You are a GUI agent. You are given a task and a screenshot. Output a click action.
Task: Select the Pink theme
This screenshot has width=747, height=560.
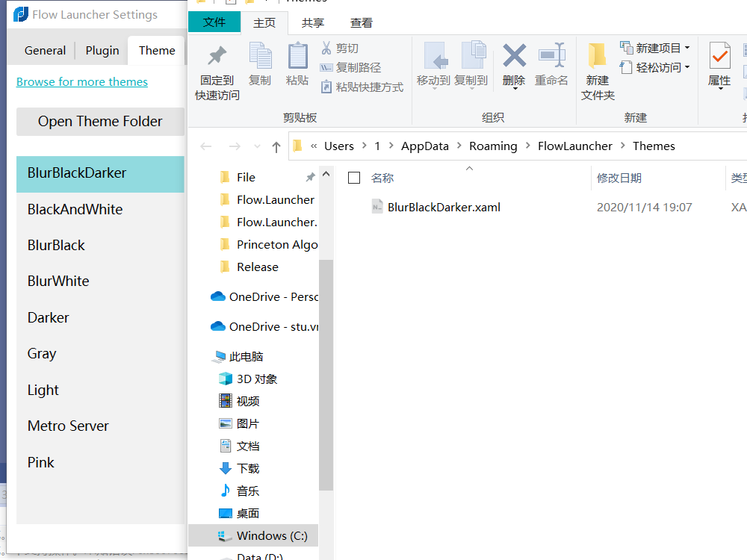pyautogui.click(x=100, y=462)
